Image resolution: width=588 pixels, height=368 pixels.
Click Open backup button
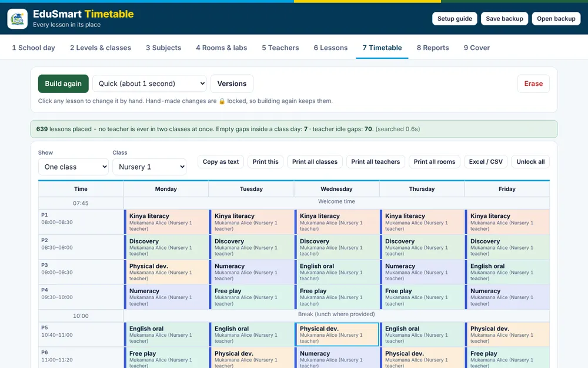[x=556, y=19]
